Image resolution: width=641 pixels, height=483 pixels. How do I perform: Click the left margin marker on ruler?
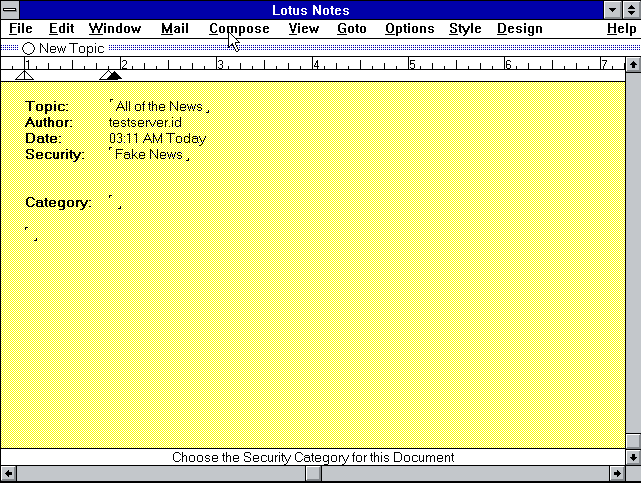coord(25,75)
